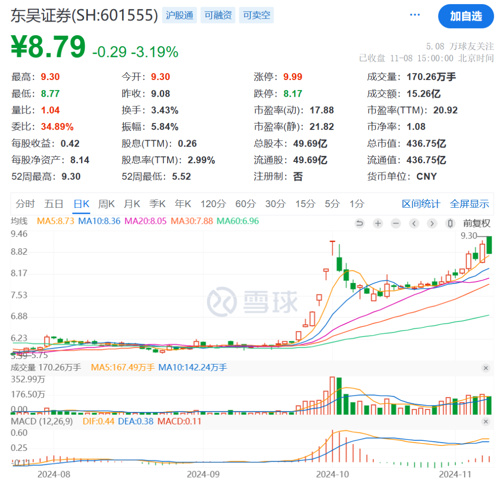Viewport: 500px width, 487px height.
Task: Zoom in the K-line chart with the plus icon
Action: (x=378, y=223)
